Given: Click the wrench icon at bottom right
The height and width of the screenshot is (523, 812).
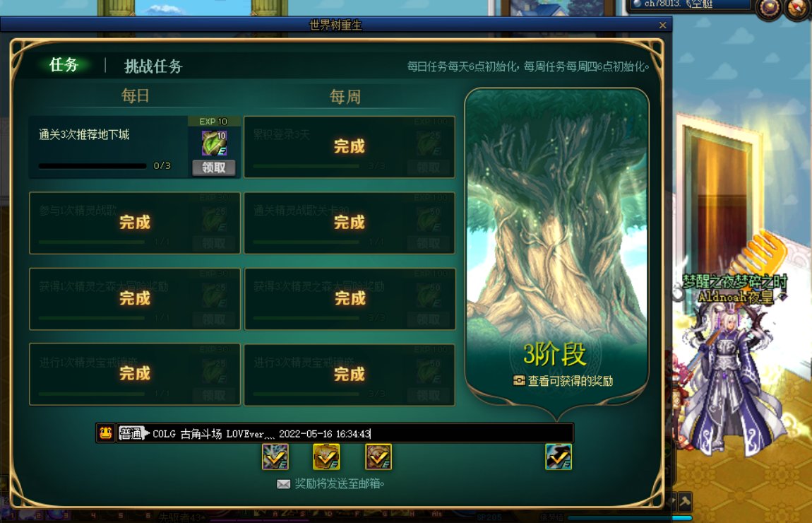Looking at the screenshot, I should 685,501.
